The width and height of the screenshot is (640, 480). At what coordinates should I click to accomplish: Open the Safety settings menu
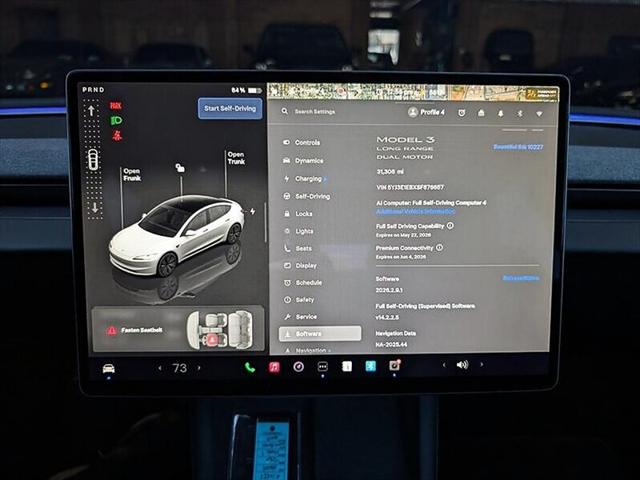(299, 300)
